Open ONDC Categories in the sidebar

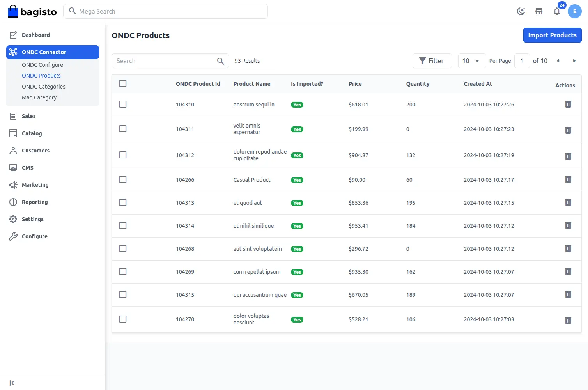[x=43, y=86]
